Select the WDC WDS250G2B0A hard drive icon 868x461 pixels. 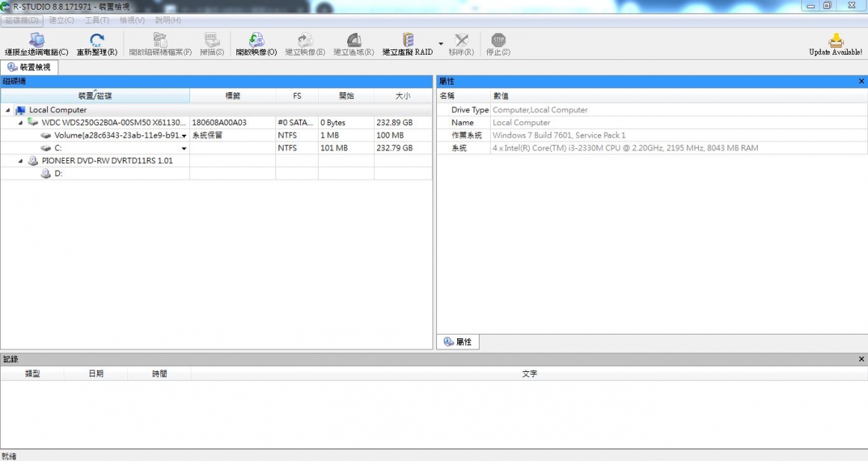point(33,122)
